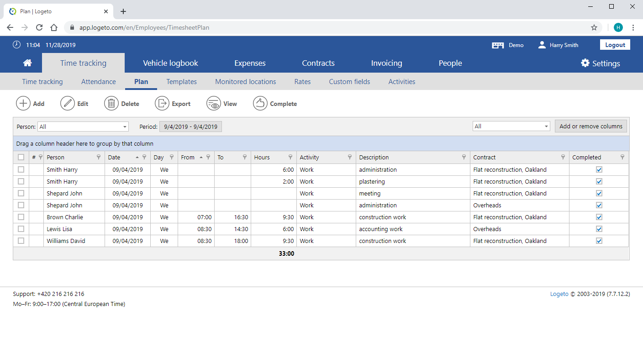The width and height of the screenshot is (643, 364).
Task: Click the 'plastering' description cell
Action: pyautogui.click(x=413, y=181)
